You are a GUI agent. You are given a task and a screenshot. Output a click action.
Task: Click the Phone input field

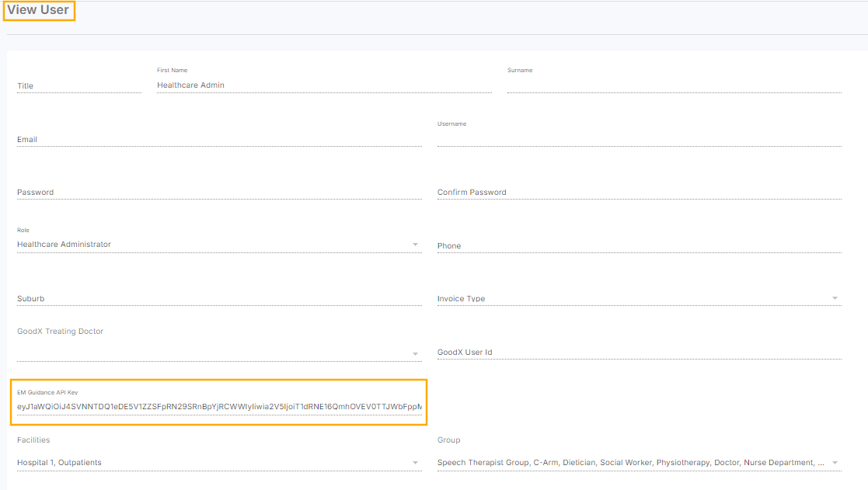pyautogui.click(x=639, y=246)
